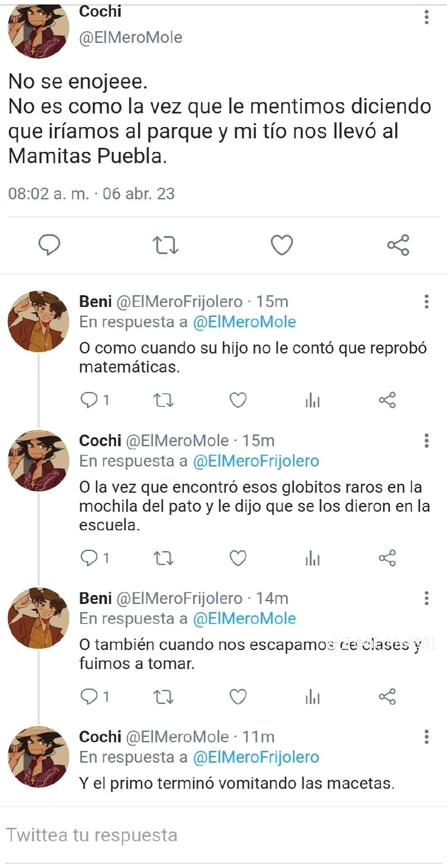The height and width of the screenshot is (868, 447).
Task: Like the main tweet from @ElMeroMole
Action: click(281, 245)
